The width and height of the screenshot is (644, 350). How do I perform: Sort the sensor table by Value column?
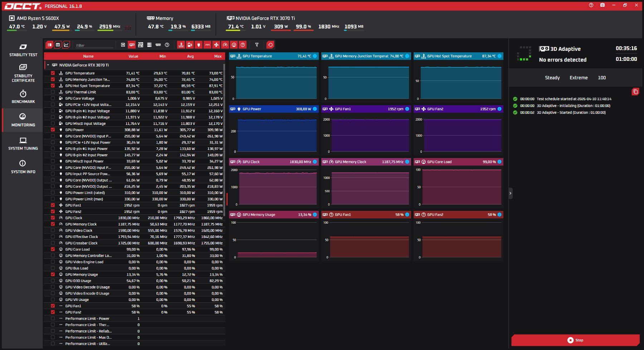pyautogui.click(x=133, y=56)
